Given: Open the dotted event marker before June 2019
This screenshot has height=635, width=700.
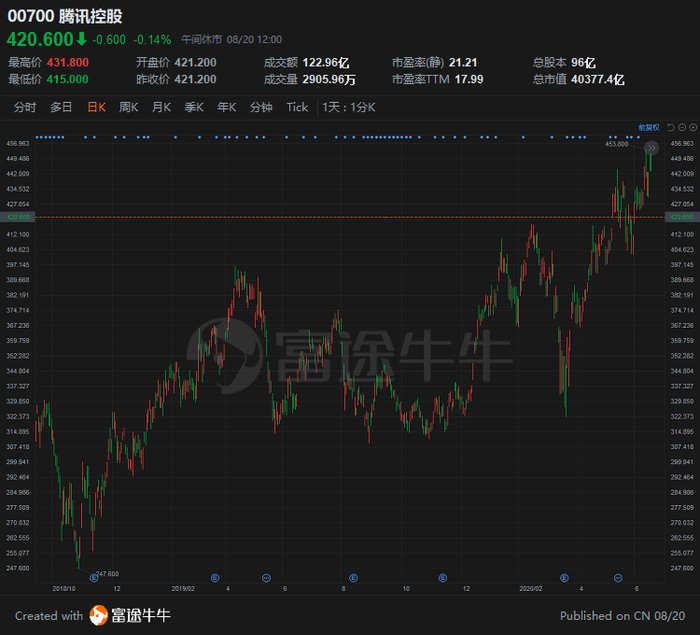Looking at the screenshot, I should click(266, 578).
